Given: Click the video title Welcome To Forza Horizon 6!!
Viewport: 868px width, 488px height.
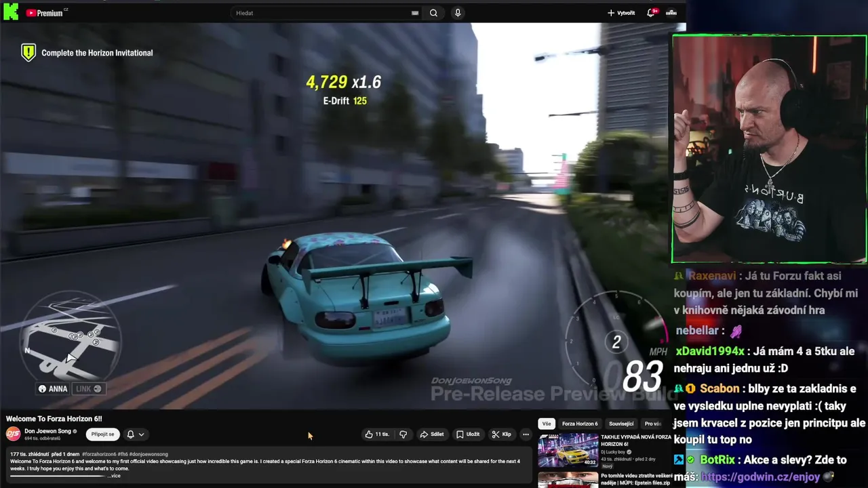Looking at the screenshot, I should [54, 419].
